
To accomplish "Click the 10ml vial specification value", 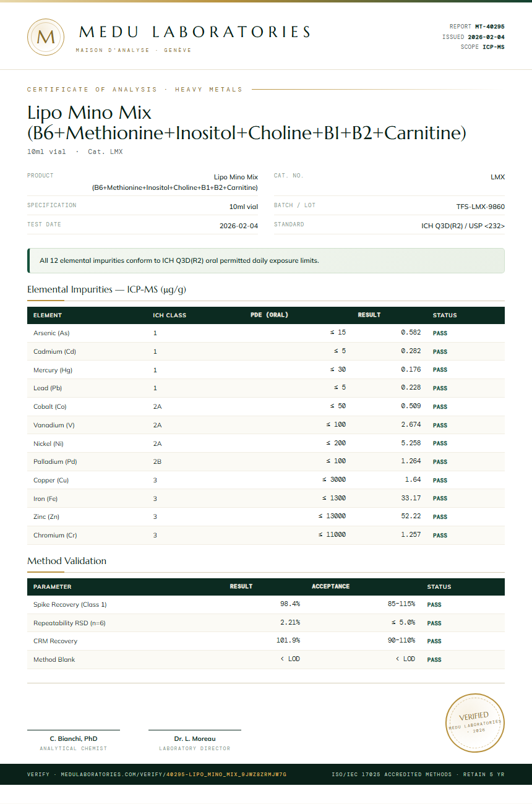I will tap(244, 207).
